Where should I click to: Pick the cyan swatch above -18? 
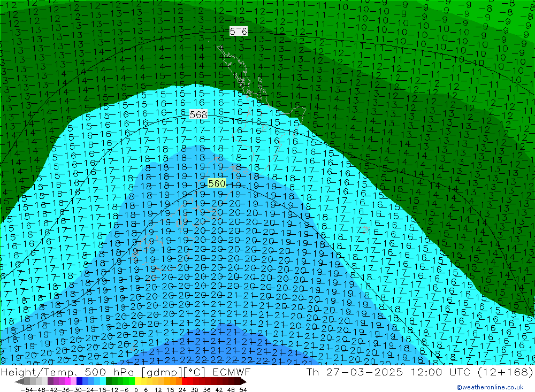pos(103,381)
